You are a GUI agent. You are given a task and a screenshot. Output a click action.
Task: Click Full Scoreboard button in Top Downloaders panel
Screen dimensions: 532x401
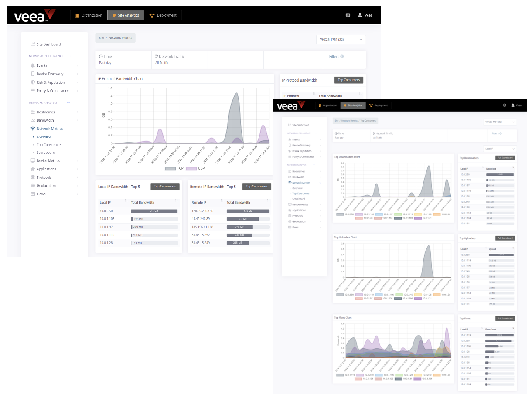tap(505, 158)
